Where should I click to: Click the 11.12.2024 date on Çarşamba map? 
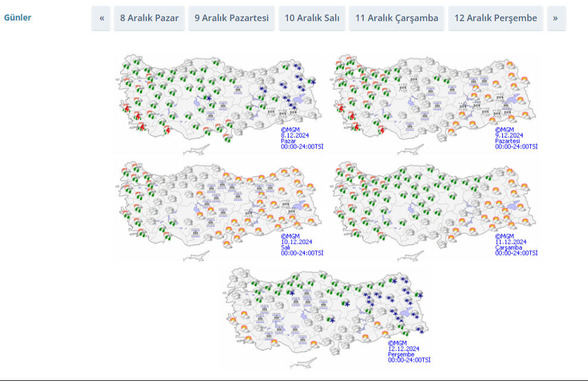pyautogui.click(x=510, y=242)
